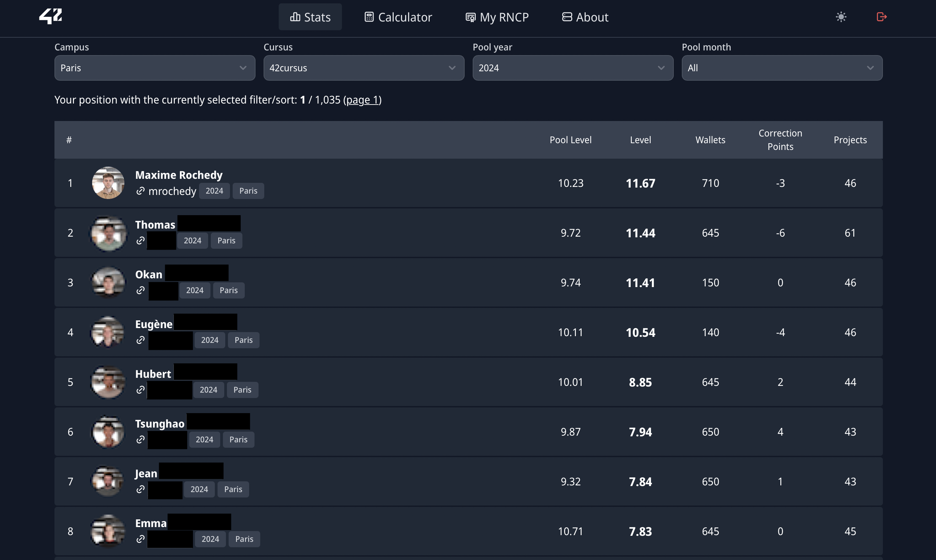
Task: Click the link icon under Eugène
Action: point(141,340)
